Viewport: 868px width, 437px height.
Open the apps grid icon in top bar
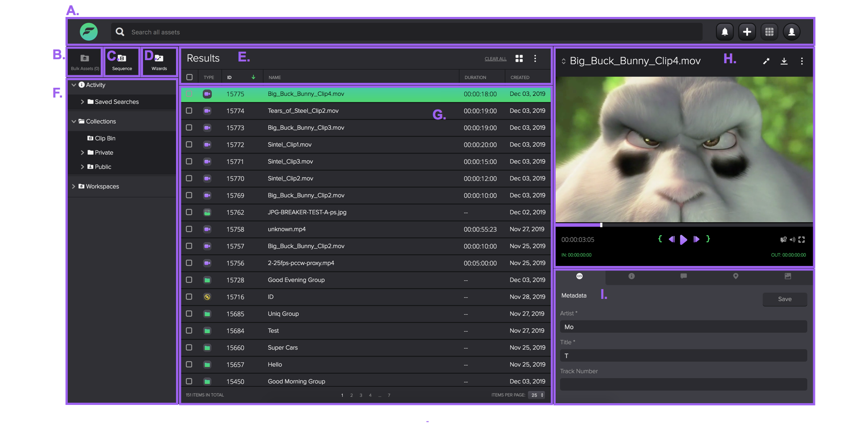(770, 32)
